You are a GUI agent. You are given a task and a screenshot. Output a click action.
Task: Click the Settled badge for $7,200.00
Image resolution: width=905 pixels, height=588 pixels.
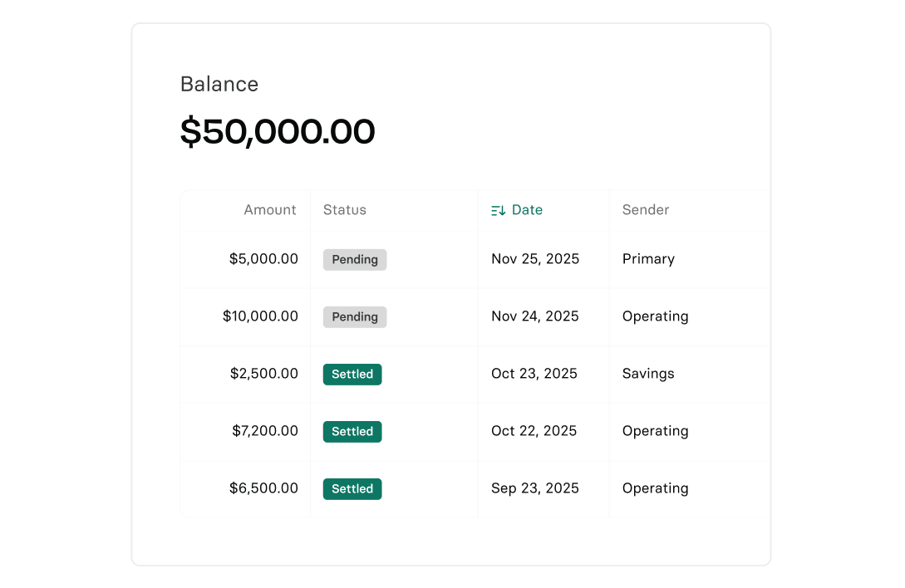pyautogui.click(x=352, y=432)
